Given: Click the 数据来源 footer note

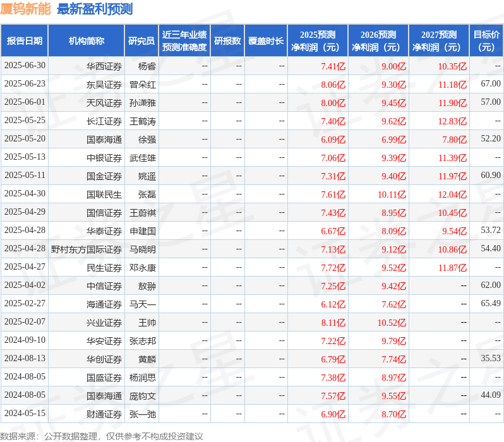Looking at the screenshot, I should [102, 436].
